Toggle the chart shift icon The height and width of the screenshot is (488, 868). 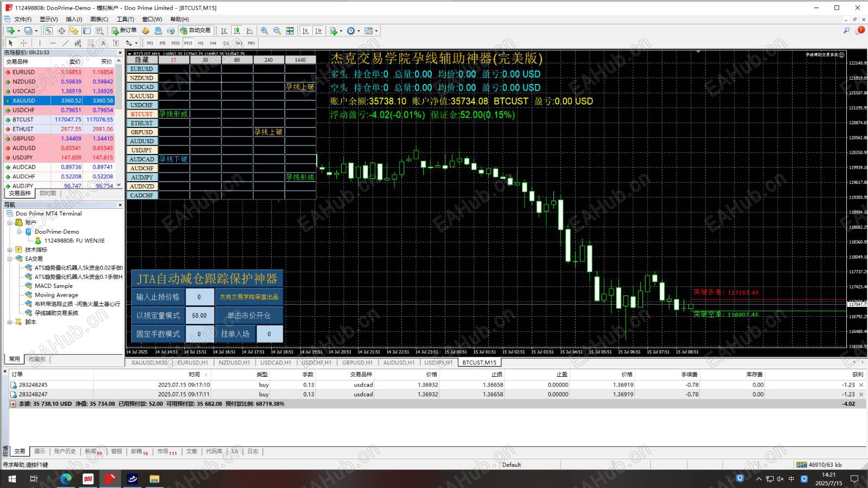coord(318,31)
